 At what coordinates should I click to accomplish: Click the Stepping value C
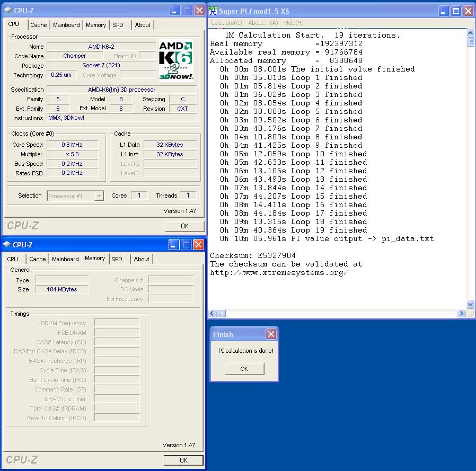click(x=183, y=99)
